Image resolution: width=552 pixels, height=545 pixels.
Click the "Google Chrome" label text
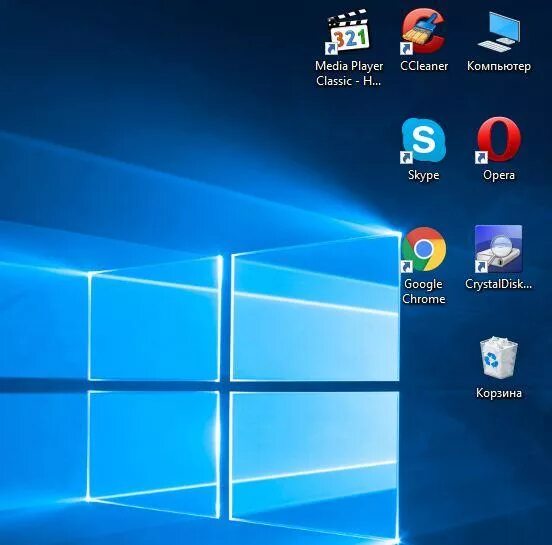pyautogui.click(x=424, y=291)
